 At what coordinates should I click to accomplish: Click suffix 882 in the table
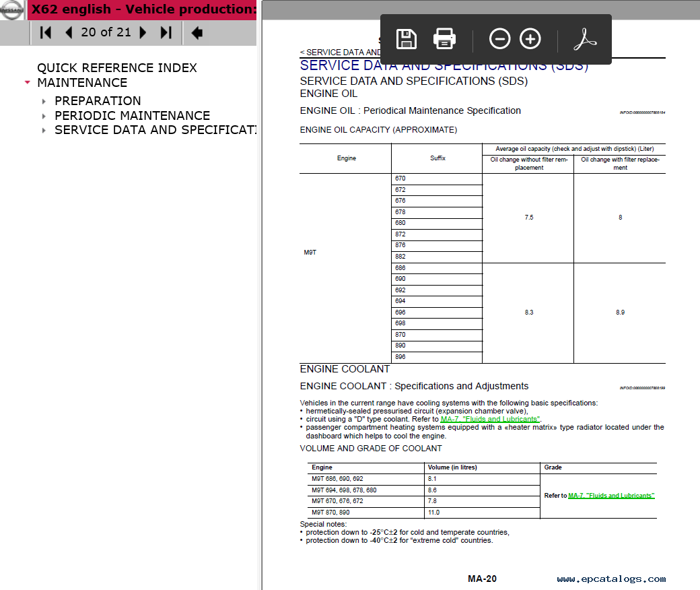400,257
